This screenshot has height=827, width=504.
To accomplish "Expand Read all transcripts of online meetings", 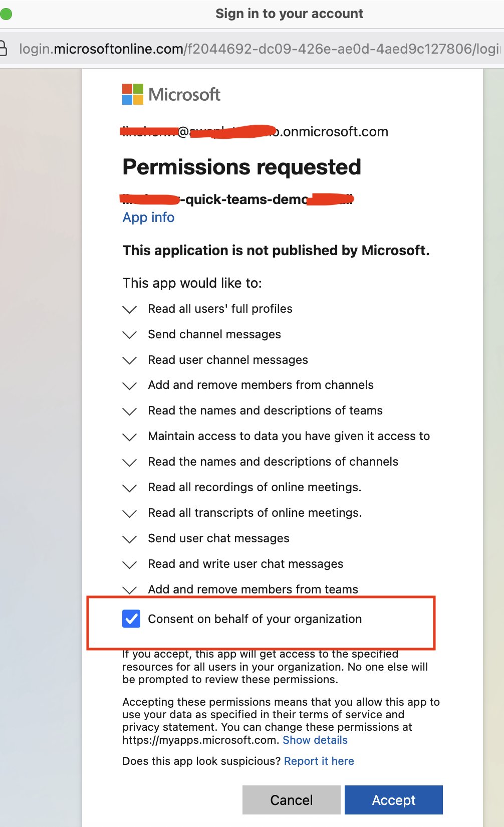I will pyautogui.click(x=129, y=514).
